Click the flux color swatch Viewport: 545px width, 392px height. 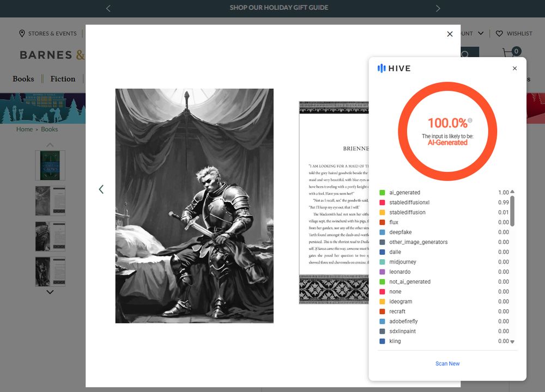pos(382,222)
